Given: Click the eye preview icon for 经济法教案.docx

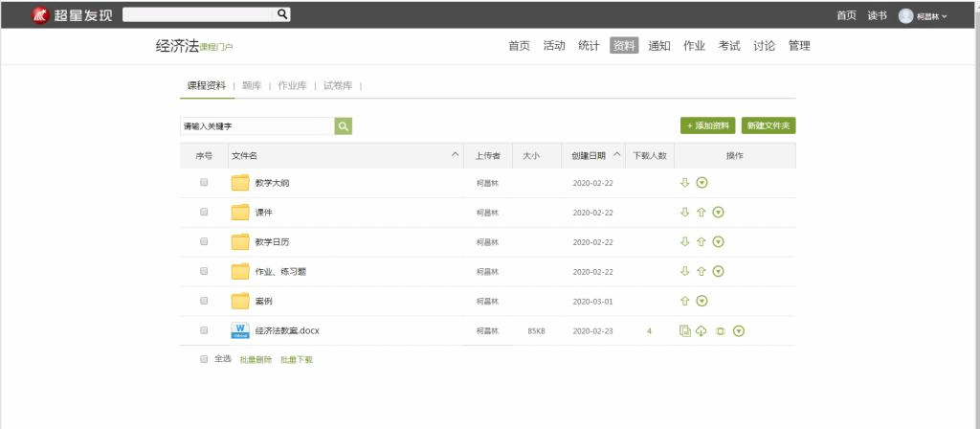Looking at the screenshot, I should (x=720, y=331).
